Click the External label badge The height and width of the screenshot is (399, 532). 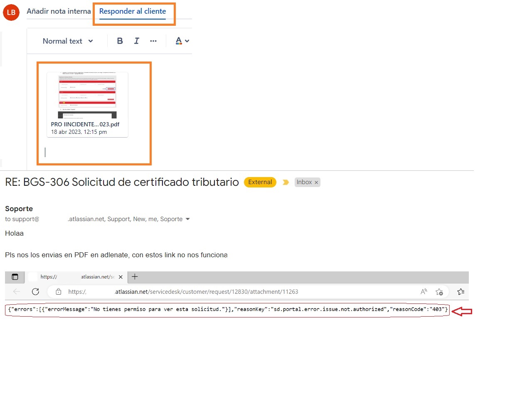(x=260, y=182)
